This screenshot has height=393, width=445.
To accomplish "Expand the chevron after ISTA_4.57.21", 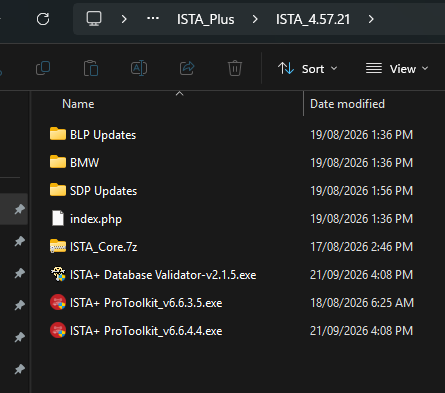I will (x=371, y=19).
